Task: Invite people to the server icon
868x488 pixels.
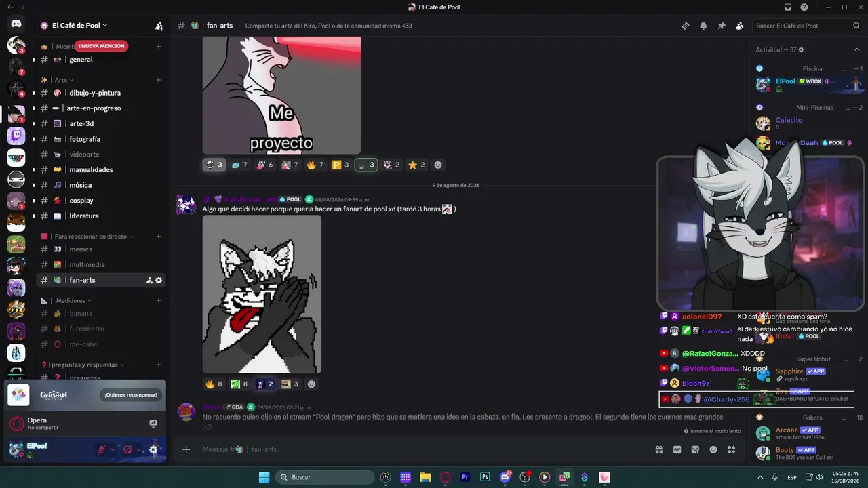Action: (159, 26)
